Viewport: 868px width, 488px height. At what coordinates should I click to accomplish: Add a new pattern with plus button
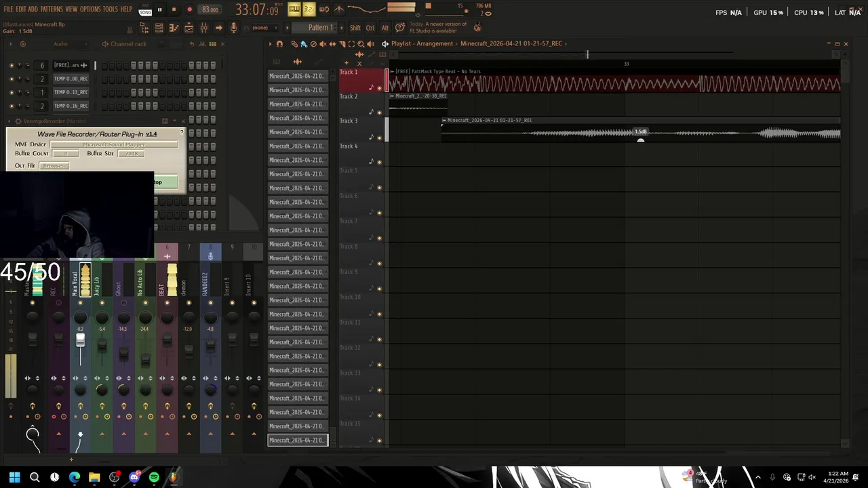point(340,28)
